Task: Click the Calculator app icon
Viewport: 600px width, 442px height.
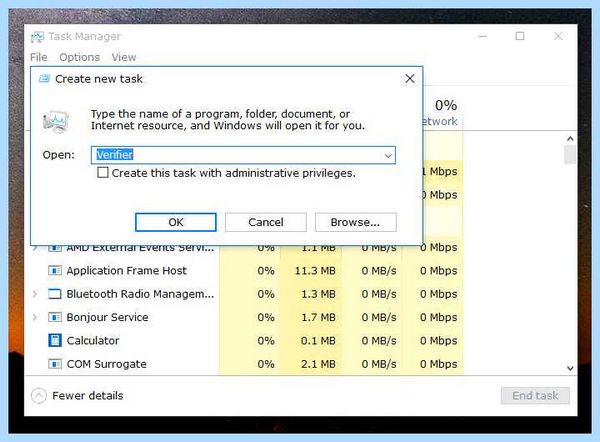Action: tap(55, 341)
